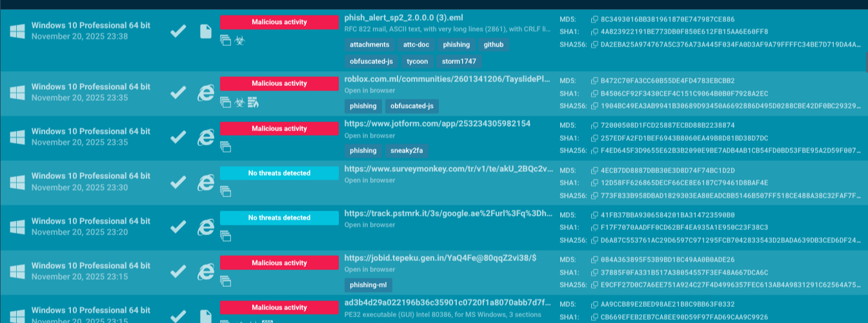868x323 pixels.
Task: Click biohazard icon in phish_alert_sp2 row
Action: (239, 40)
